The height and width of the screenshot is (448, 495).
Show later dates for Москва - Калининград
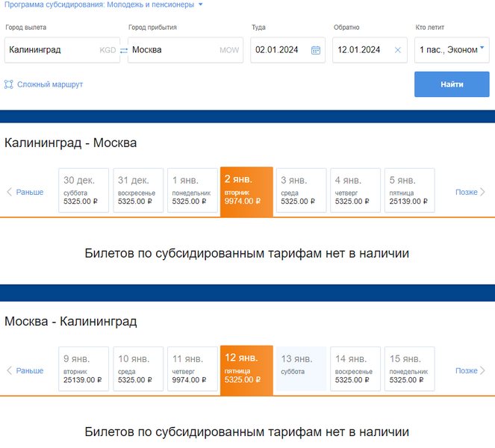pyautogui.click(x=470, y=370)
